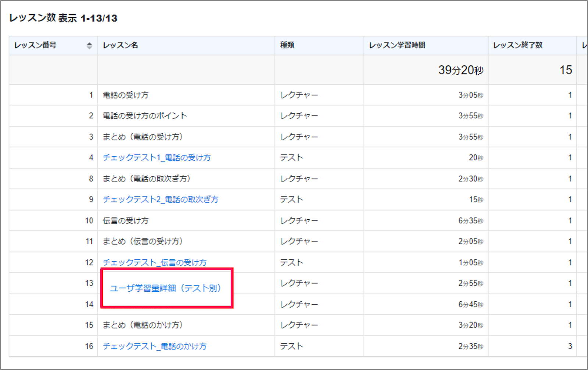588x370 pixels.
Task: Click lesson number 8 in the table
Action: tap(91, 179)
